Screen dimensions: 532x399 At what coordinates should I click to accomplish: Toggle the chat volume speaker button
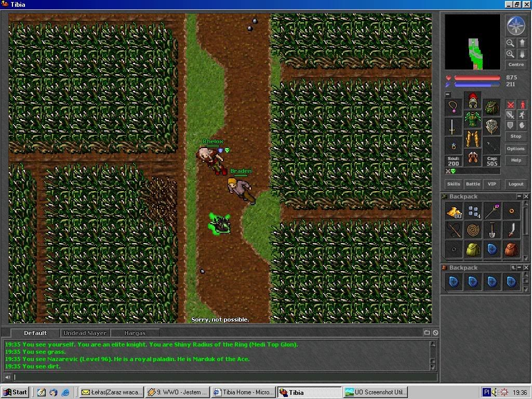pyautogui.click(x=7, y=377)
